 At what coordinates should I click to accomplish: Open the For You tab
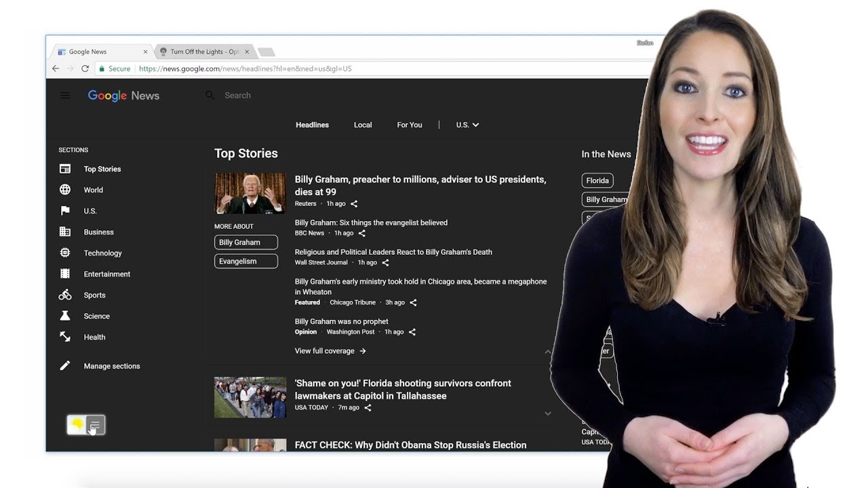pyautogui.click(x=409, y=125)
